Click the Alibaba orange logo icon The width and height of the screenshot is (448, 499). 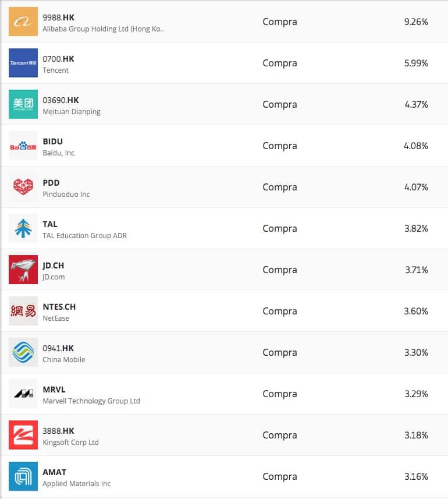(23, 22)
